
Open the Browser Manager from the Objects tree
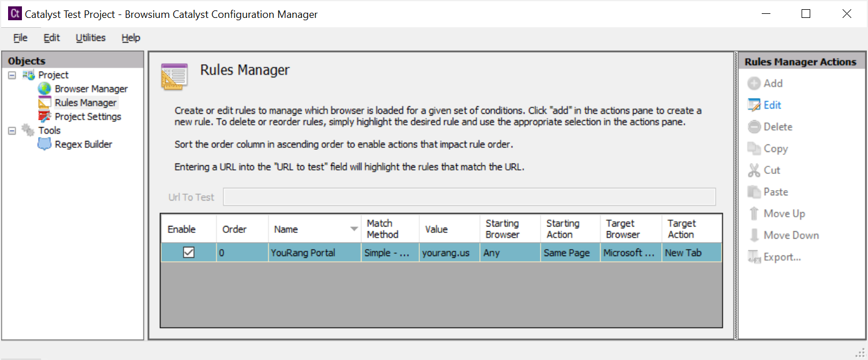pyautogui.click(x=91, y=88)
